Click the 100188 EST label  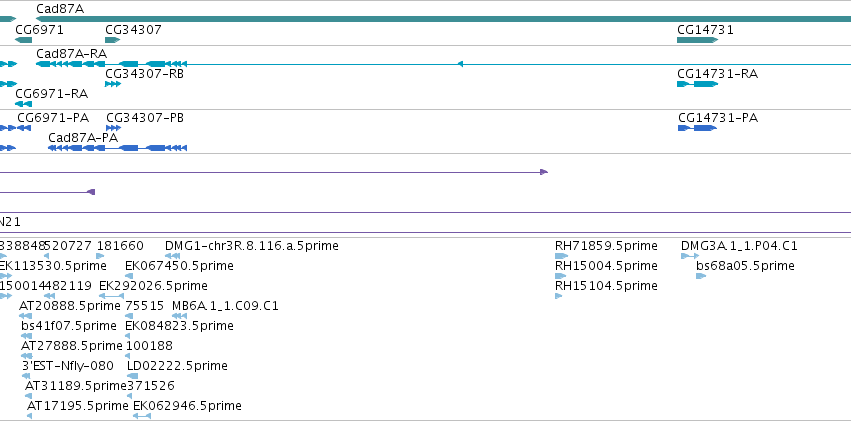pos(149,346)
